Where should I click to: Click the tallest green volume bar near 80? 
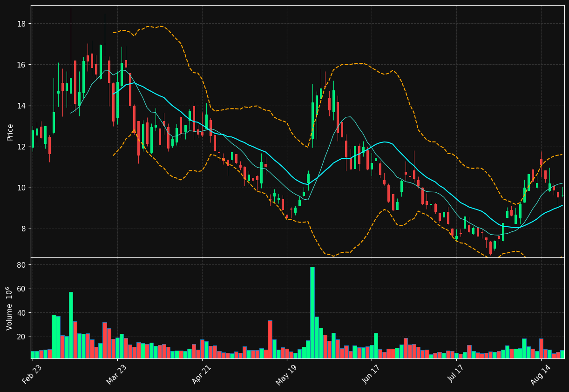click(x=312, y=312)
